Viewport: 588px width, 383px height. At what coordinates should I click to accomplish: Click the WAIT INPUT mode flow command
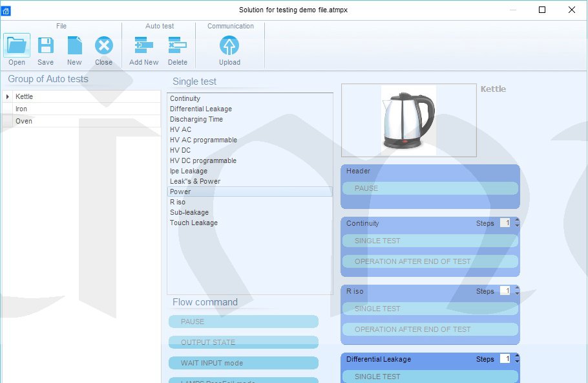click(x=244, y=363)
